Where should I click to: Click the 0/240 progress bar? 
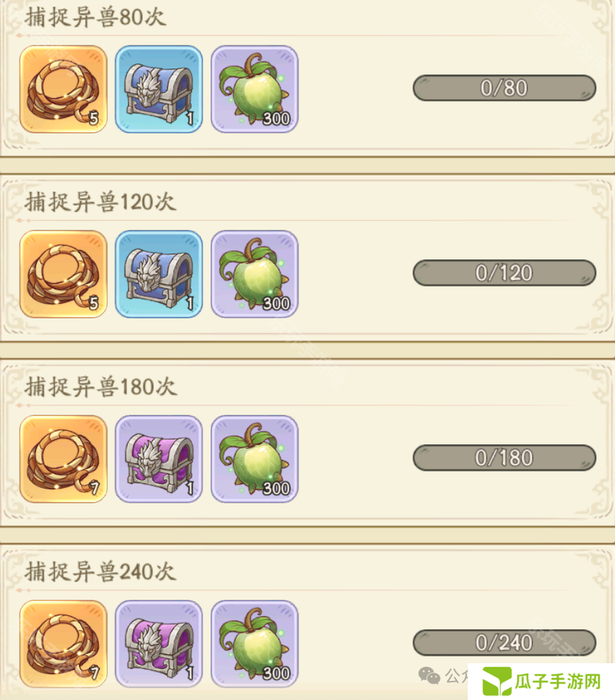[505, 643]
